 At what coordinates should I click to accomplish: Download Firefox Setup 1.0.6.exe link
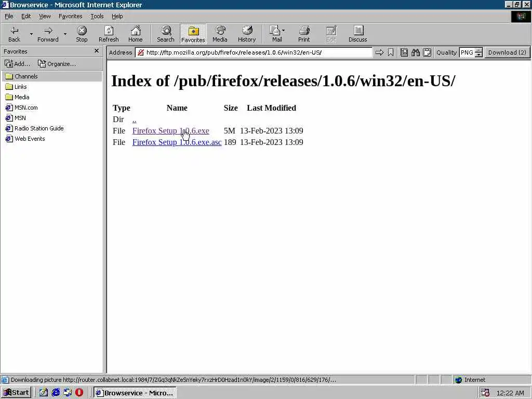coord(170,131)
